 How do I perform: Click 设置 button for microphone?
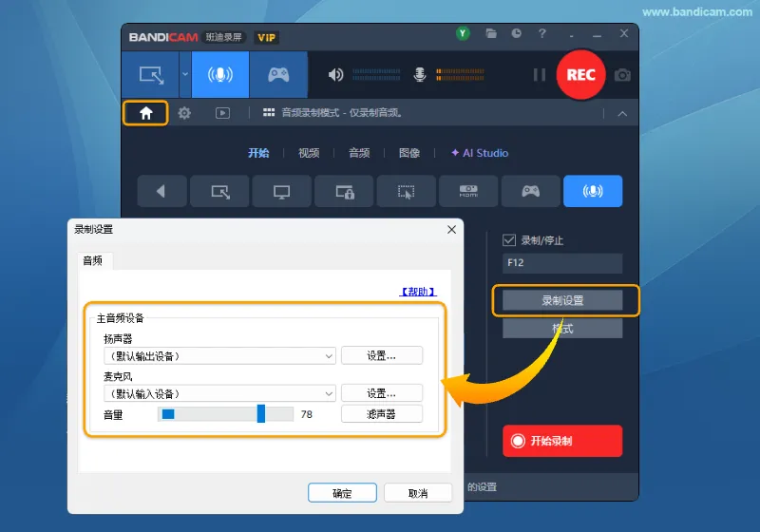(x=382, y=393)
